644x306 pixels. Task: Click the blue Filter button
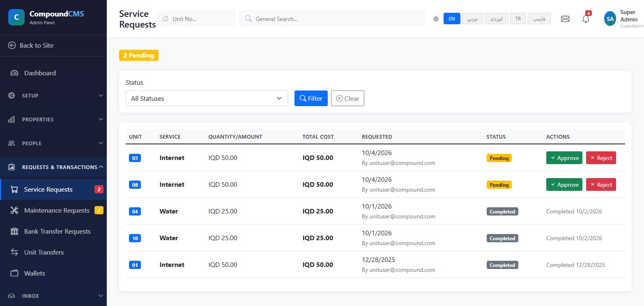(311, 98)
